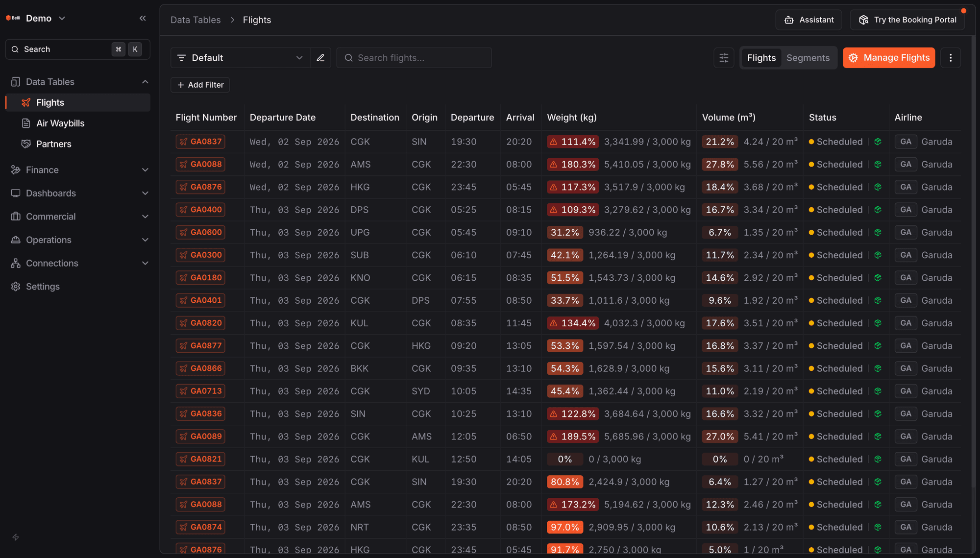Viewport: 980px width, 558px height.
Task: Click the Operations icon in sidebar
Action: 16,240
